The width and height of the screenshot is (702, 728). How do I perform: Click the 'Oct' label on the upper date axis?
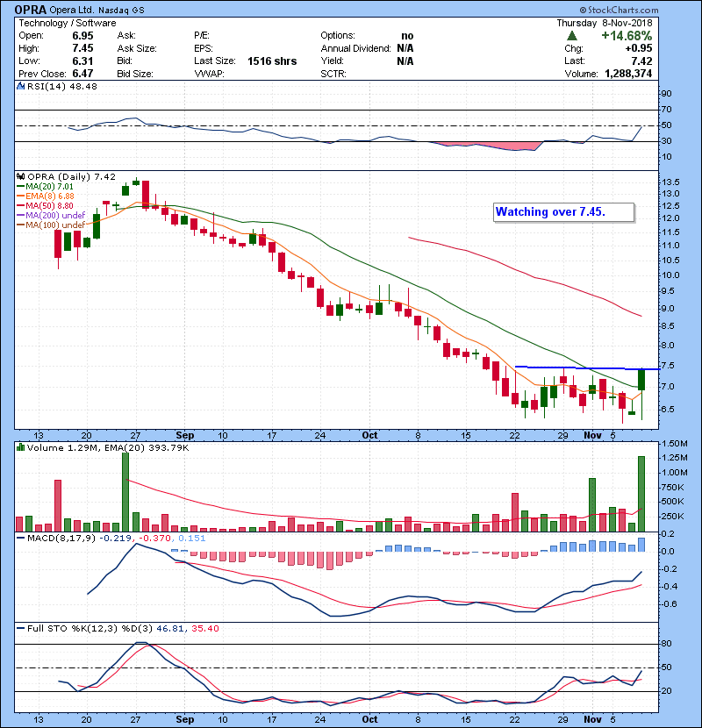click(369, 435)
